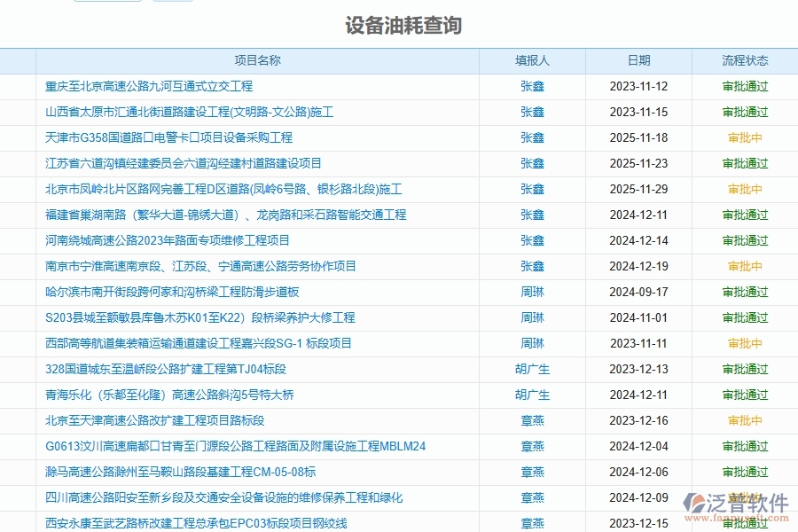Select 张鑫 in the first data row
Viewport: 798px width, 532px height.
(x=532, y=87)
